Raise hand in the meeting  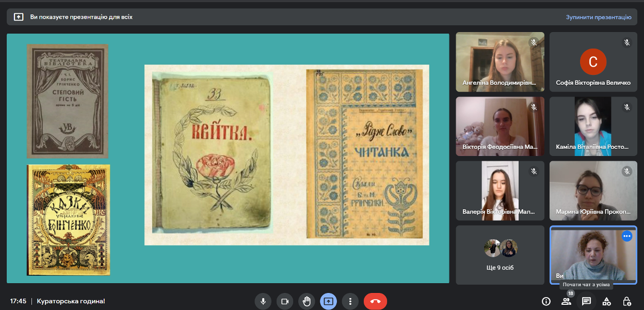307,301
